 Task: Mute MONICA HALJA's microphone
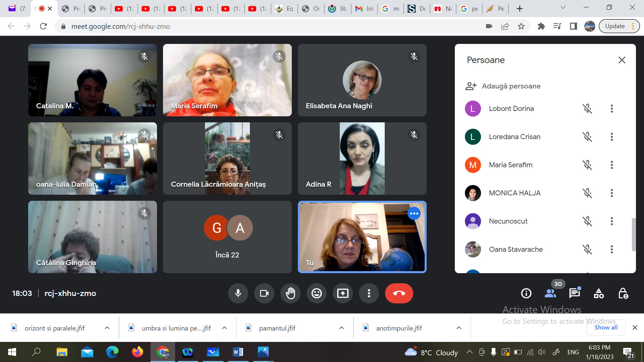click(587, 193)
